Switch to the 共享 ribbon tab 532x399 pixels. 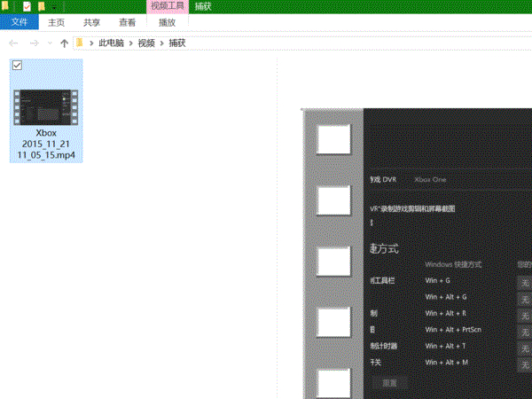pyautogui.click(x=91, y=22)
